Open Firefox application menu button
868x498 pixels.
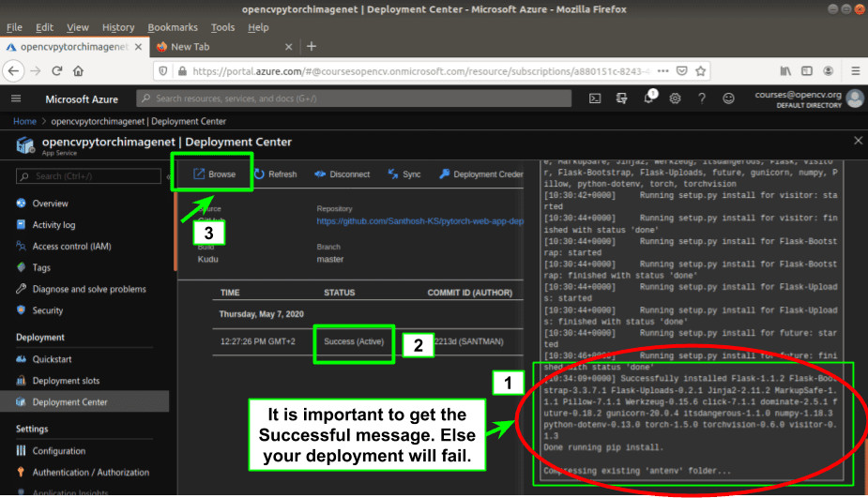855,71
